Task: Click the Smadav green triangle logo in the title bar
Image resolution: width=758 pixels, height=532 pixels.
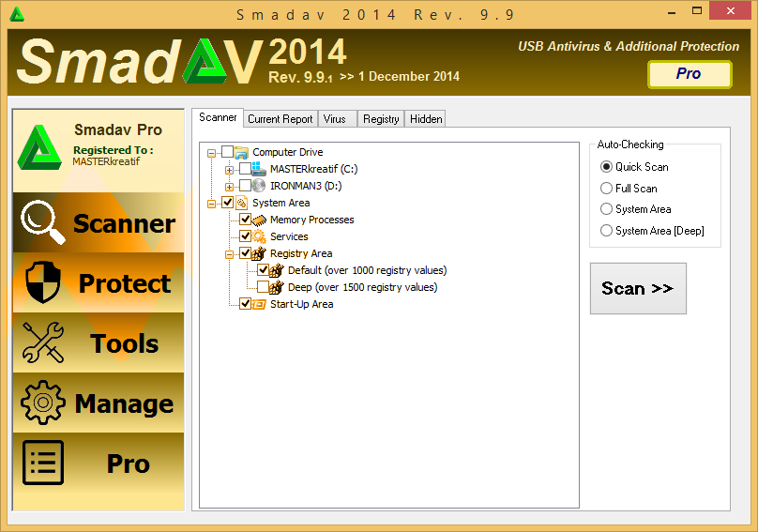Action: pyautogui.click(x=17, y=14)
